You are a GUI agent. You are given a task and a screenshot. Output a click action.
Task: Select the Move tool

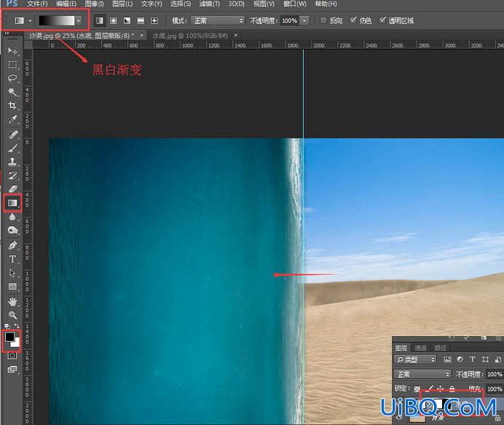12,50
